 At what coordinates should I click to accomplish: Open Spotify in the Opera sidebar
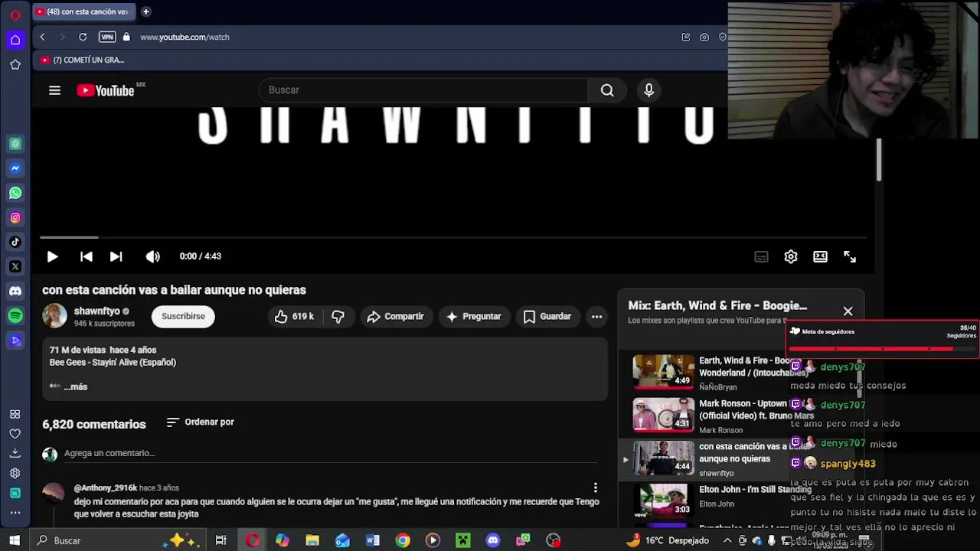[x=15, y=315]
